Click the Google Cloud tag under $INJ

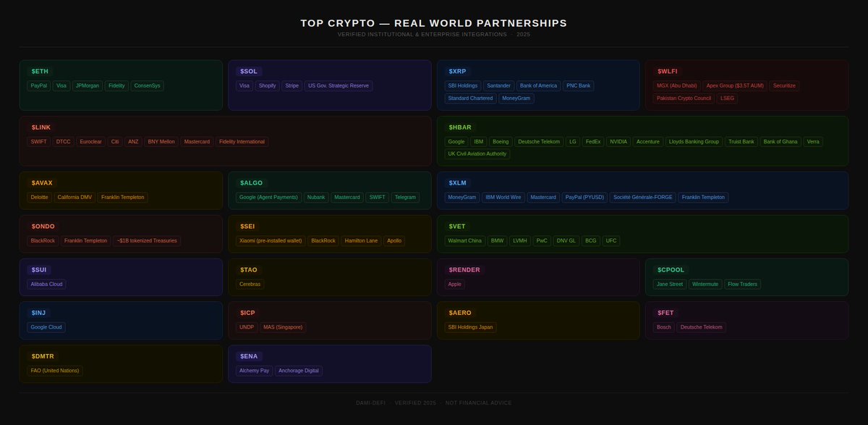tap(46, 327)
